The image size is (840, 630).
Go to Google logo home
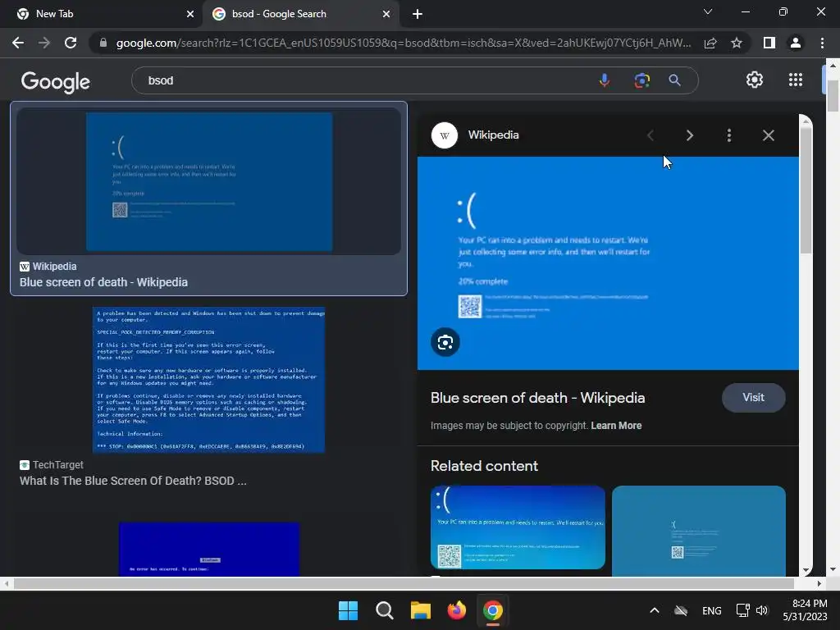(56, 81)
